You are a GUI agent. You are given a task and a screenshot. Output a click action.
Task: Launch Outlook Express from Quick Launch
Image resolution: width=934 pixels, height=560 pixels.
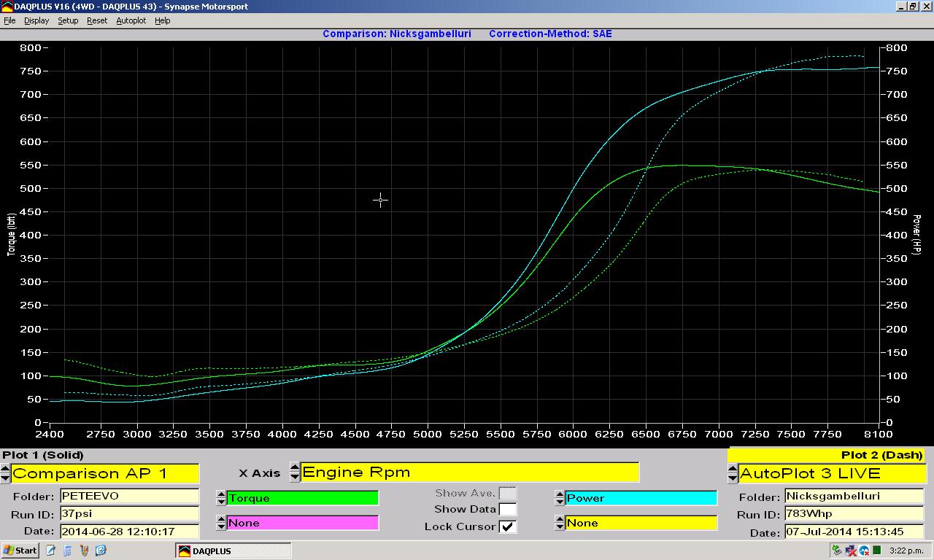(101, 551)
